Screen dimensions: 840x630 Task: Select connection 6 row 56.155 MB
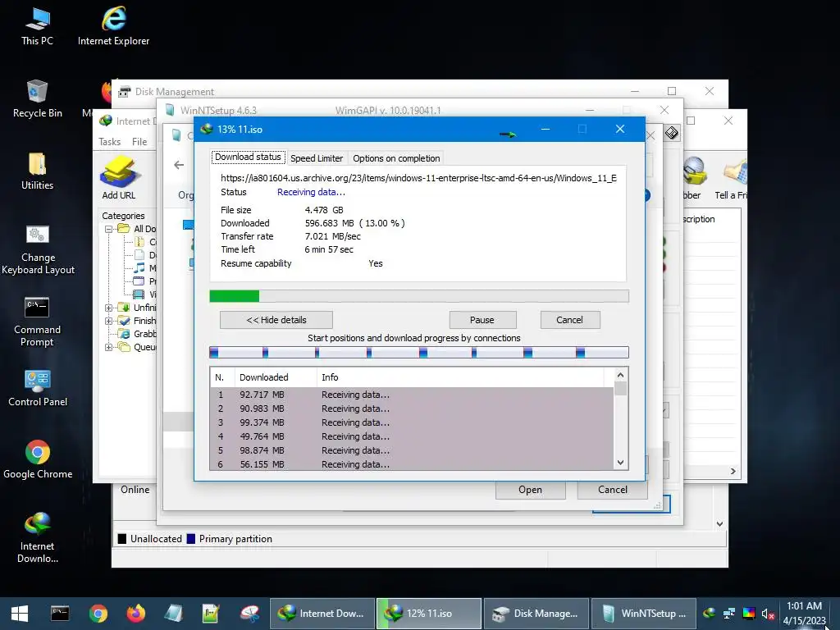412,464
